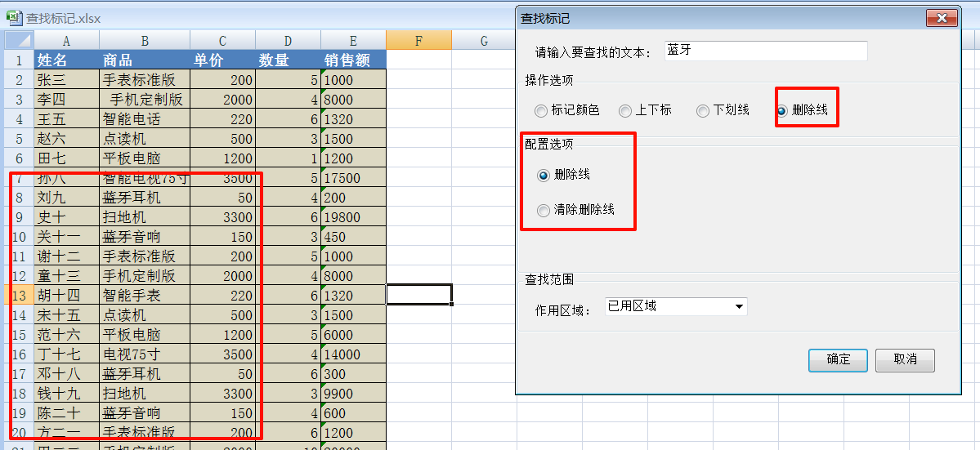Click the Excel file icon beside 查找标记.xlsx
This screenshot has height=450, width=980.
coord(15,18)
